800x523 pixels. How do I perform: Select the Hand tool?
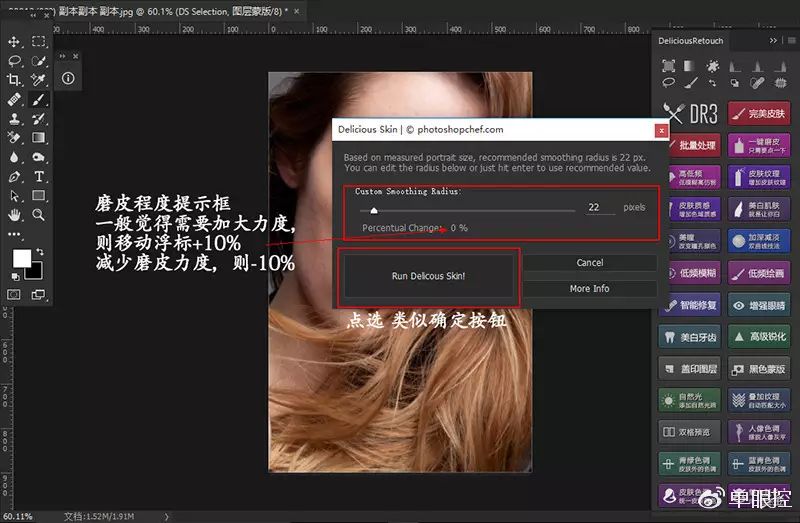click(14, 215)
